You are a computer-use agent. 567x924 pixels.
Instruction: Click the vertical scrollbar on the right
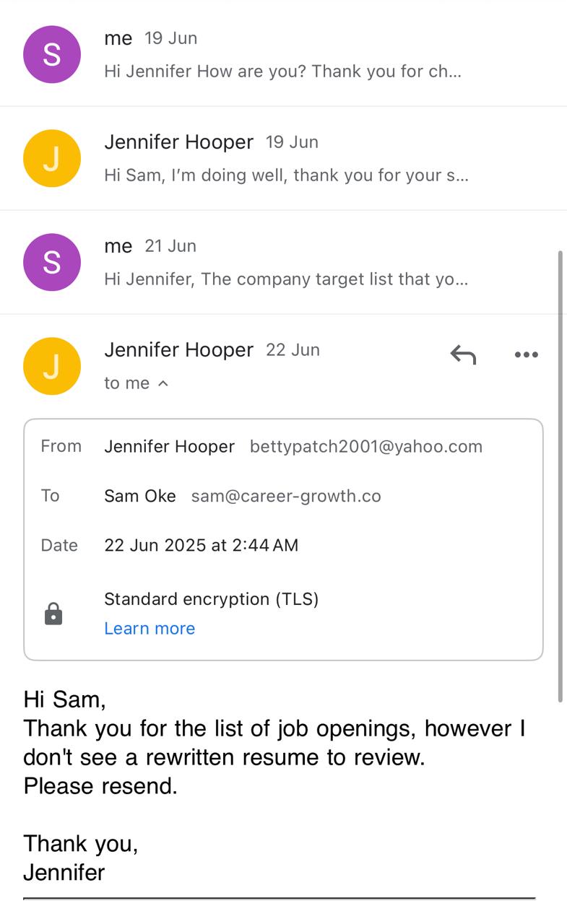pos(560,476)
